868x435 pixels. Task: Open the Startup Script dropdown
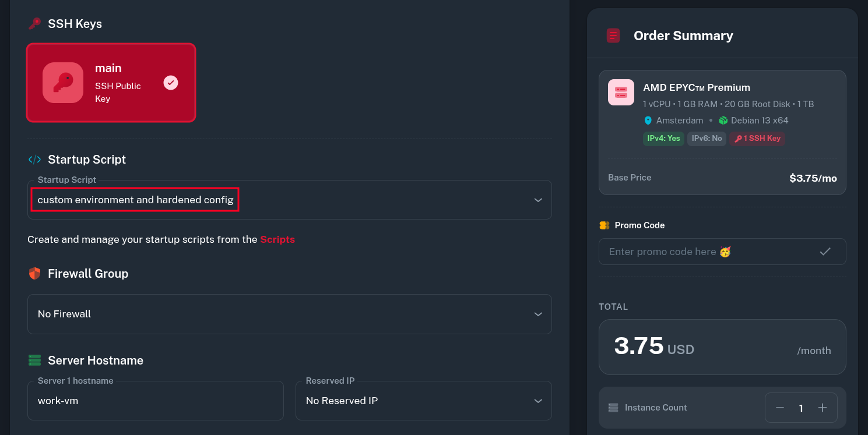[x=537, y=200]
